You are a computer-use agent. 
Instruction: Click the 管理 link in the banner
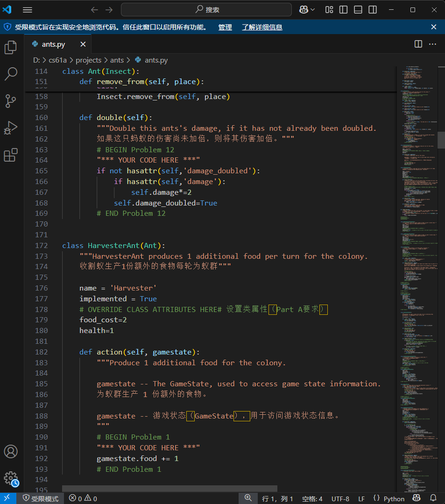(x=225, y=27)
